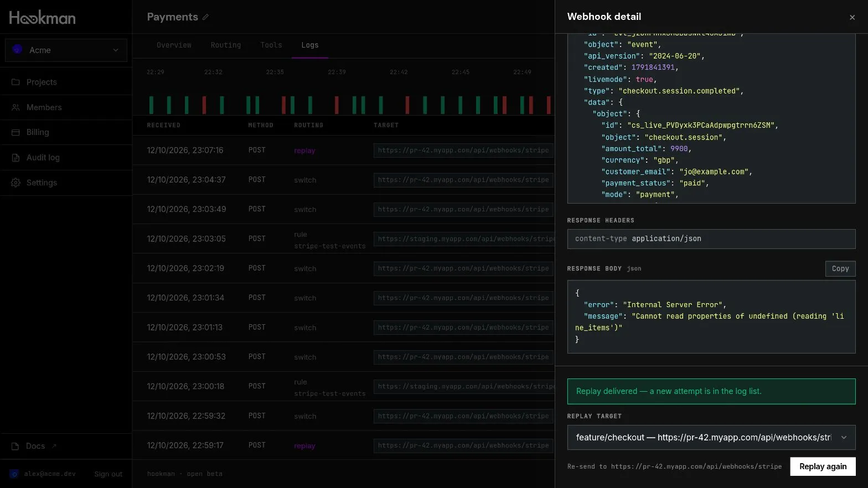Click the Projects folder icon
This screenshot has height=488, width=868.
tap(15, 82)
